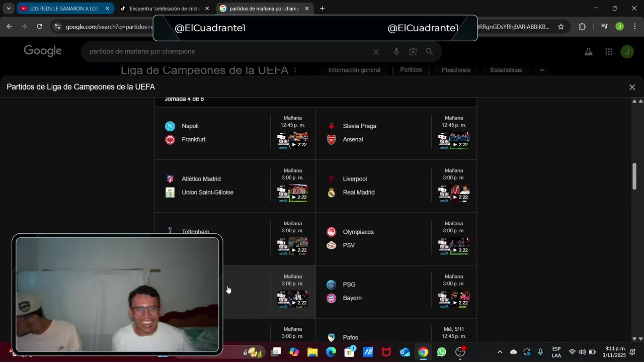The image size is (644, 362).
Task: Open Google Search Labs flask icon
Action: [x=588, y=51]
